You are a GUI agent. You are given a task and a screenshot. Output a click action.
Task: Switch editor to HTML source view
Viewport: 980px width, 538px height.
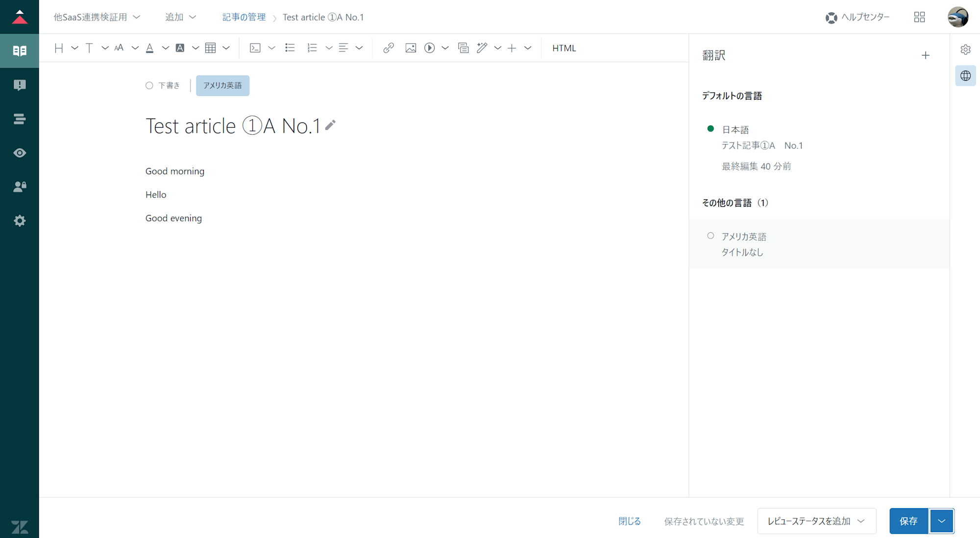pos(564,48)
